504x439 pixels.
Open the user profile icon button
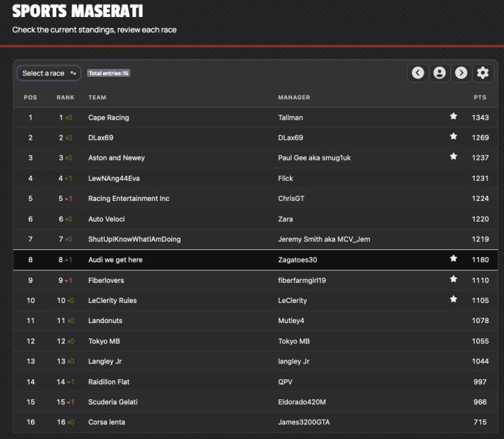click(439, 73)
